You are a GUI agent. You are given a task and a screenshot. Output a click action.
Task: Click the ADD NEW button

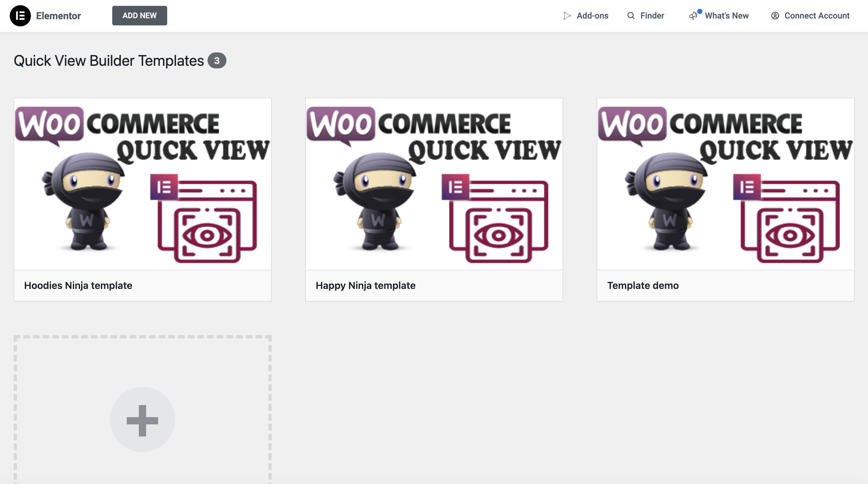click(x=140, y=16)
